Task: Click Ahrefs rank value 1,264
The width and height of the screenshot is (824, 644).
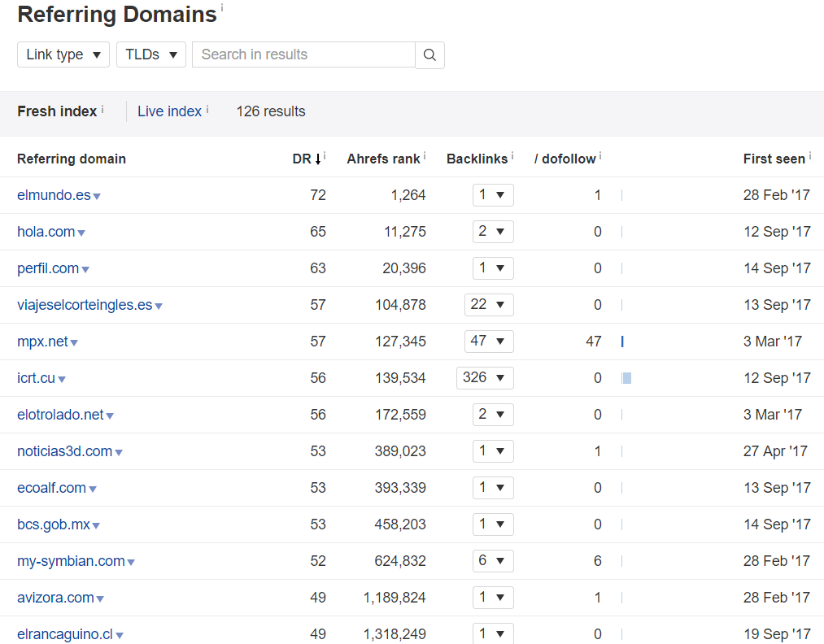Action: point(408,195)
